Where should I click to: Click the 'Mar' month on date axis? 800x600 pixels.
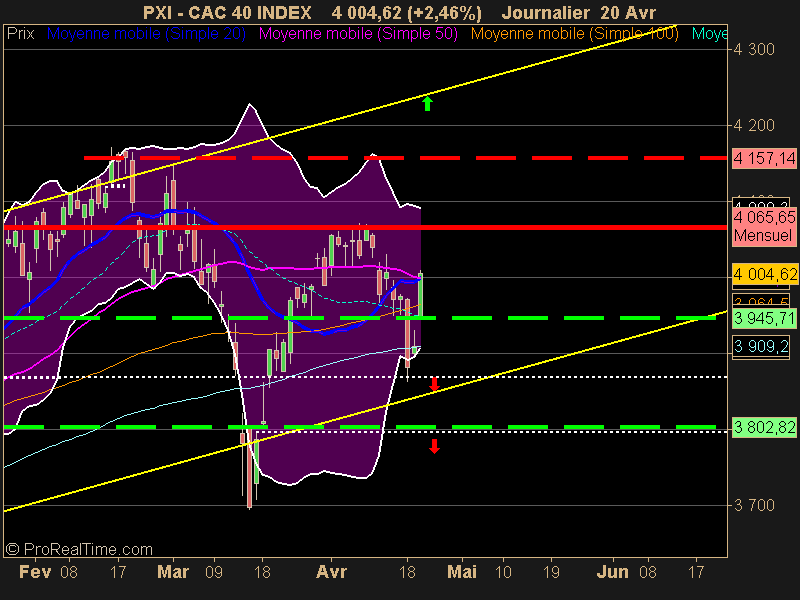coord(173,571)
